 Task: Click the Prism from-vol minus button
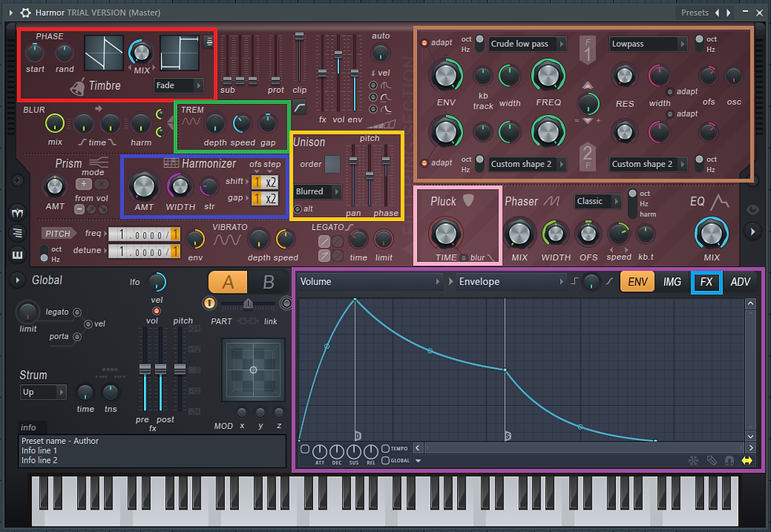tap(79, 209)
